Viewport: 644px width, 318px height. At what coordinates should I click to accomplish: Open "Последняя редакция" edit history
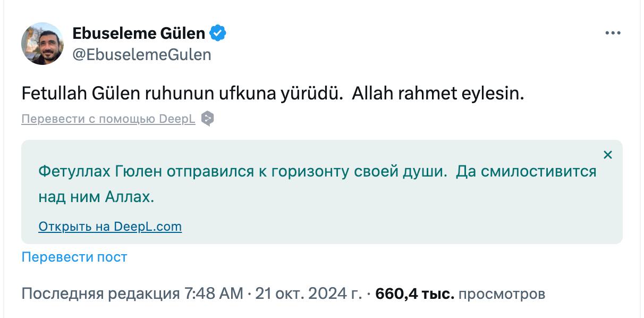point(100,294)
